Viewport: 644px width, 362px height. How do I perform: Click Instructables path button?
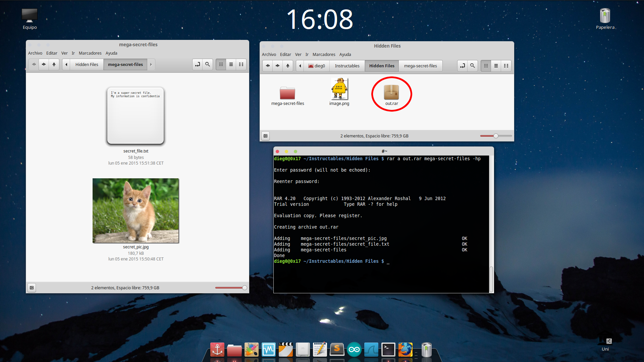tap(347, 66)
